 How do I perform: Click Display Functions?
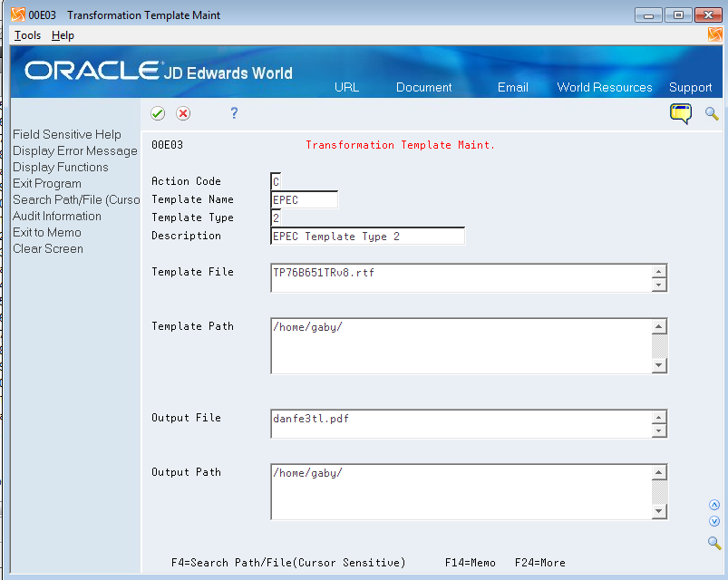click(61, 167)
